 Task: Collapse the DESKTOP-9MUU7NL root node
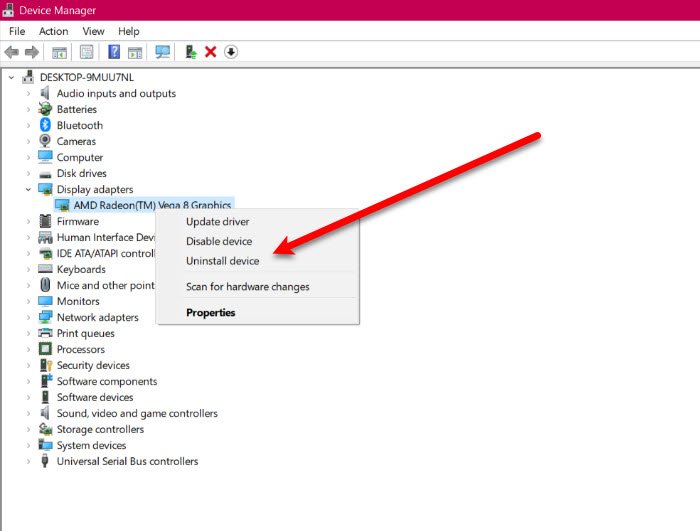[11, 77]
